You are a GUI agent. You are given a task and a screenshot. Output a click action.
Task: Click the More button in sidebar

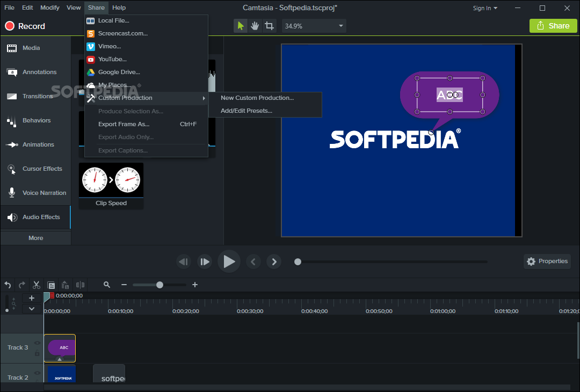click(35, 238)
